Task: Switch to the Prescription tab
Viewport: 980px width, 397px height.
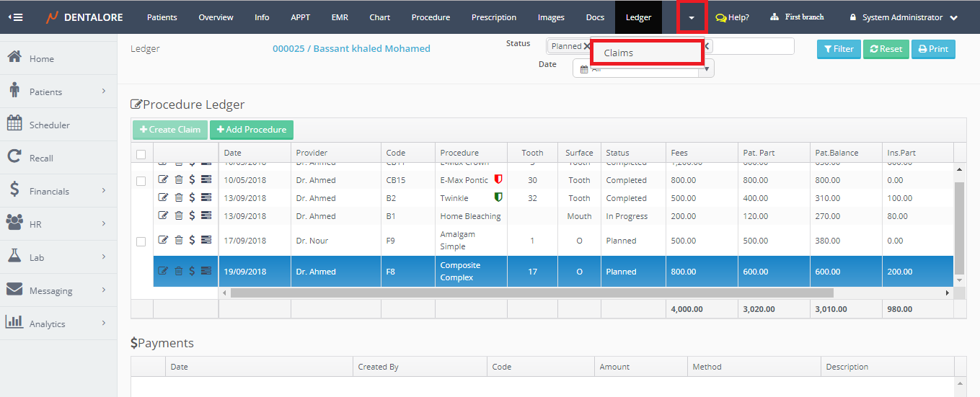Action: point(494,17)
